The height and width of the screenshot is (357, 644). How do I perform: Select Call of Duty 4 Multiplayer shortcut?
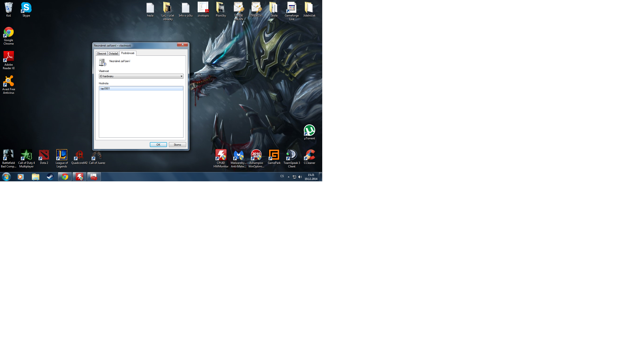(26, 159)
